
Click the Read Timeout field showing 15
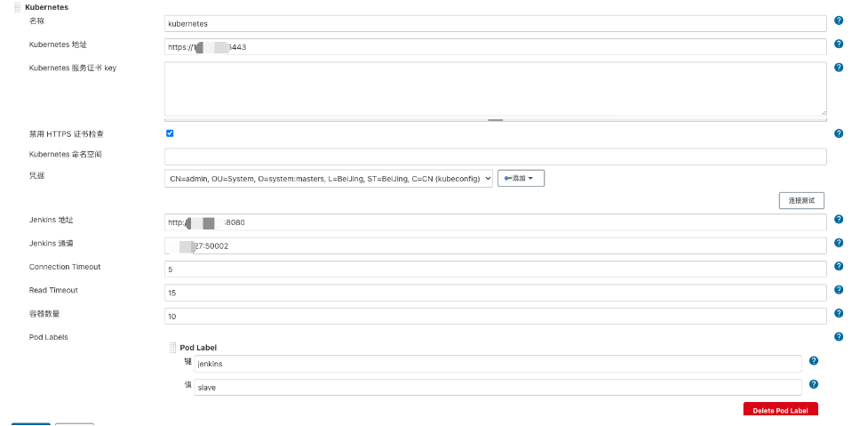coord(496,293)
